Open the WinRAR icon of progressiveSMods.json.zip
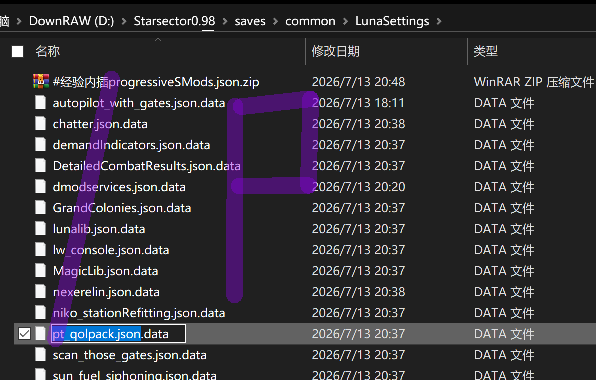This screenshot has height=380, width=596. (41, 82)
